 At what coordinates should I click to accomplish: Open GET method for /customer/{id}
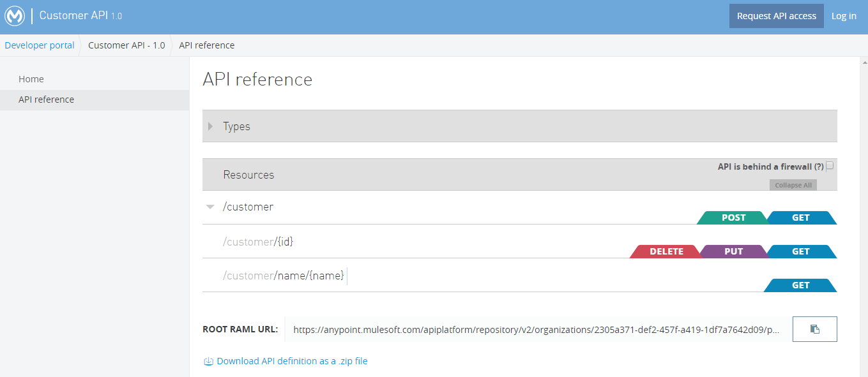800,251
